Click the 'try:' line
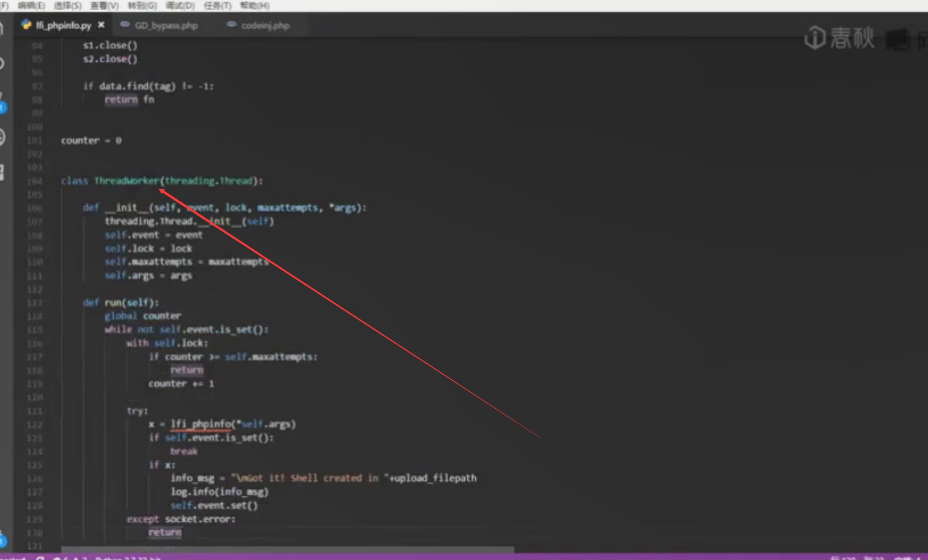The image size is (928, 560). [x=137, y=411]
